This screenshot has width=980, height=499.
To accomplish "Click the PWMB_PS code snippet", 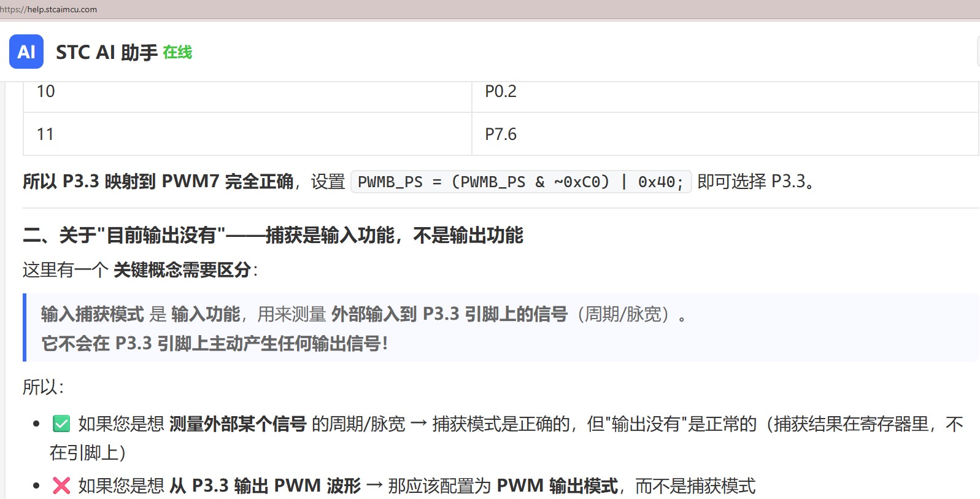I will pos(521,182).
